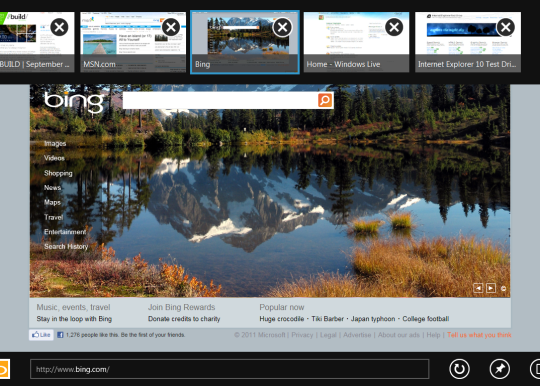
Task: Close the Home - Windows Live tab
Action: 394,27
